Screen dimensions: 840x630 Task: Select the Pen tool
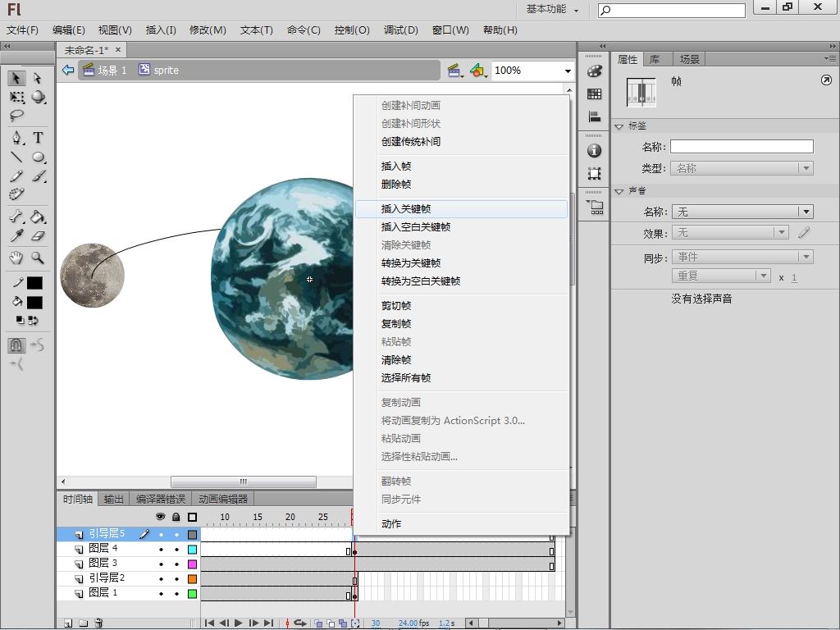16,138
